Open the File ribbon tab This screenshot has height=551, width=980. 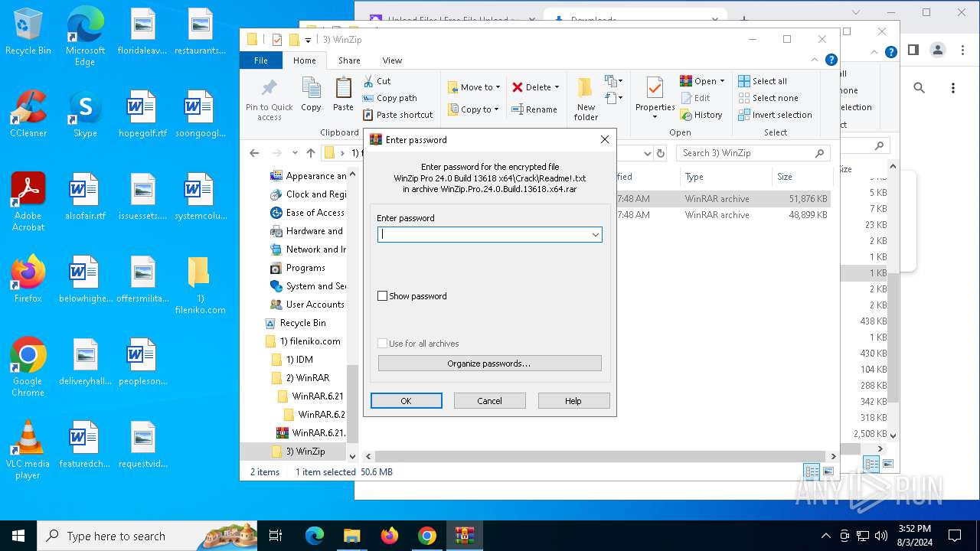[x=261, y=60]
